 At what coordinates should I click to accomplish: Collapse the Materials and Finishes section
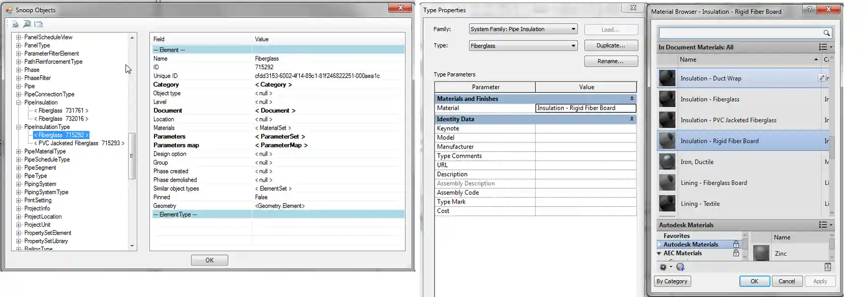(632, 99)
